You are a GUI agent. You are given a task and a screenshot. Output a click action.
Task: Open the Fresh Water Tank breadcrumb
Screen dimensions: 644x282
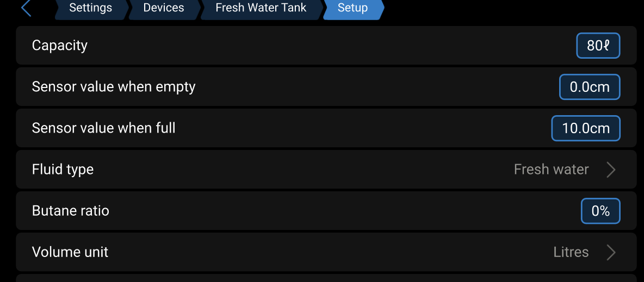[261, 8]
